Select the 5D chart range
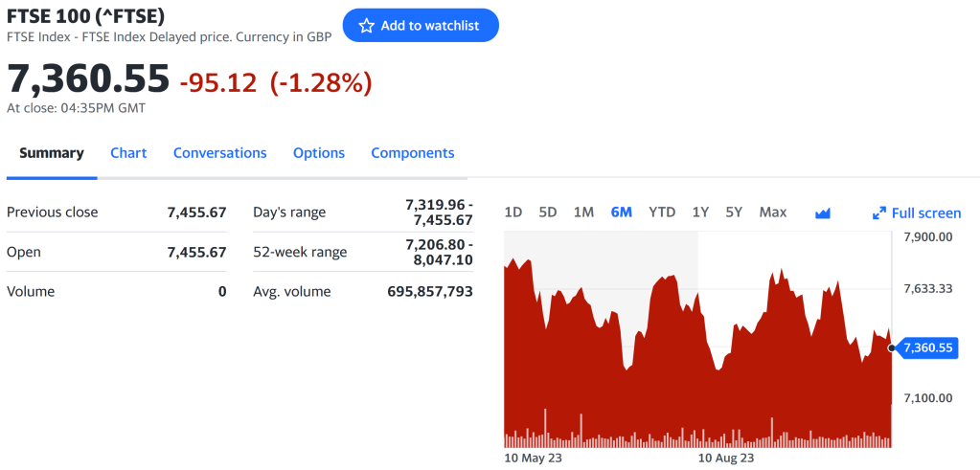The width and height of the screenshot is (980, 470). 548,213
